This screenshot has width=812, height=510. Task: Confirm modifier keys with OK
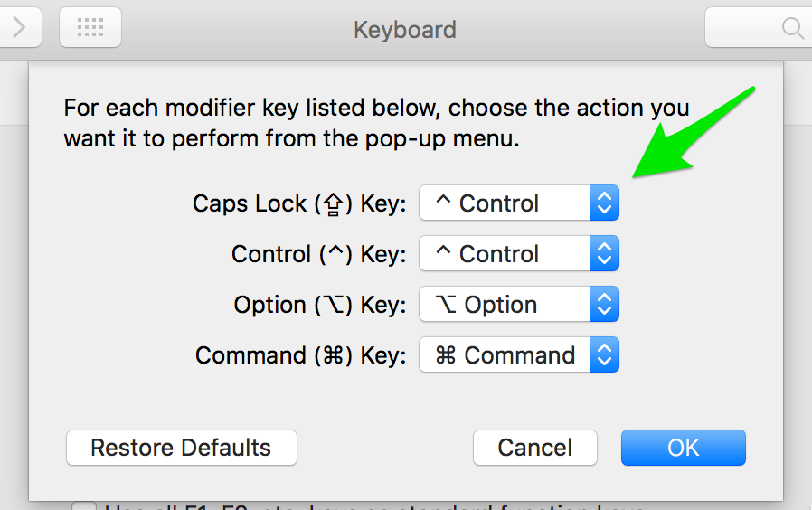tap(684, 448)
